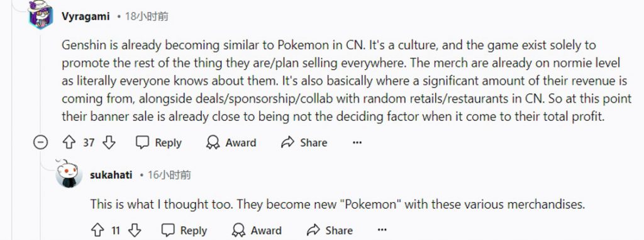The width and height of the screenshot is (644, 240).
Task: Downvote sukahati's reply
Action: (135, 230)
